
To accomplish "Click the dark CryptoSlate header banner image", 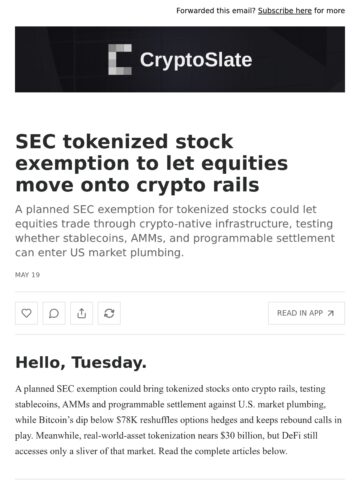I will (180, 59).
